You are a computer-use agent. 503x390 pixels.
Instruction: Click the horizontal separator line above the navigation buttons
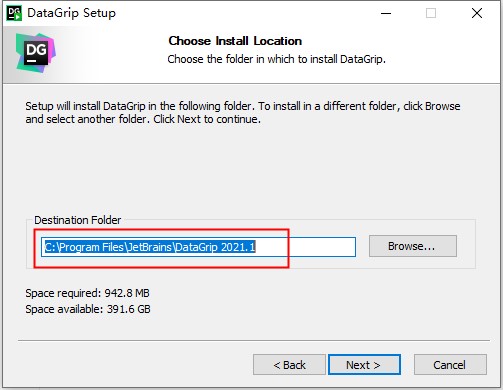pyautogui.click(x=254, y=341)
